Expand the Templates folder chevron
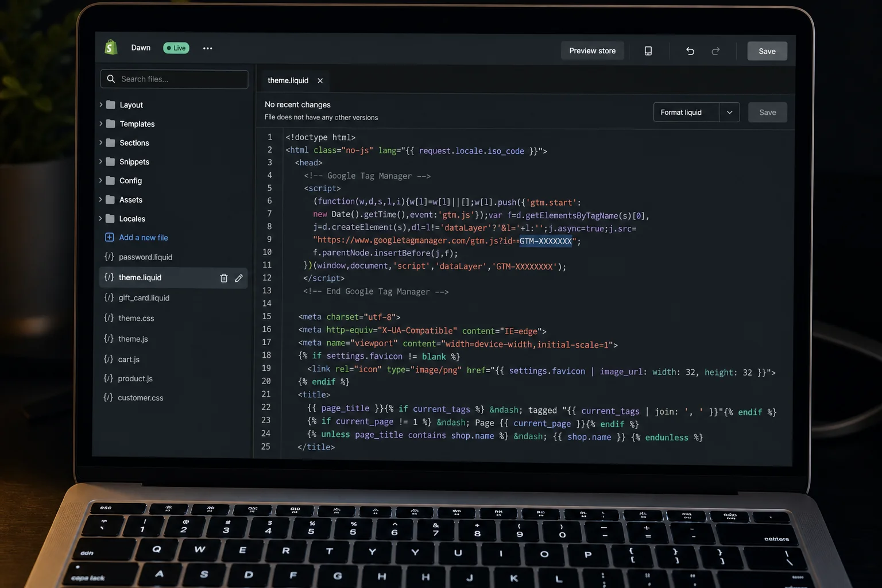 click(x=100, y=123)
